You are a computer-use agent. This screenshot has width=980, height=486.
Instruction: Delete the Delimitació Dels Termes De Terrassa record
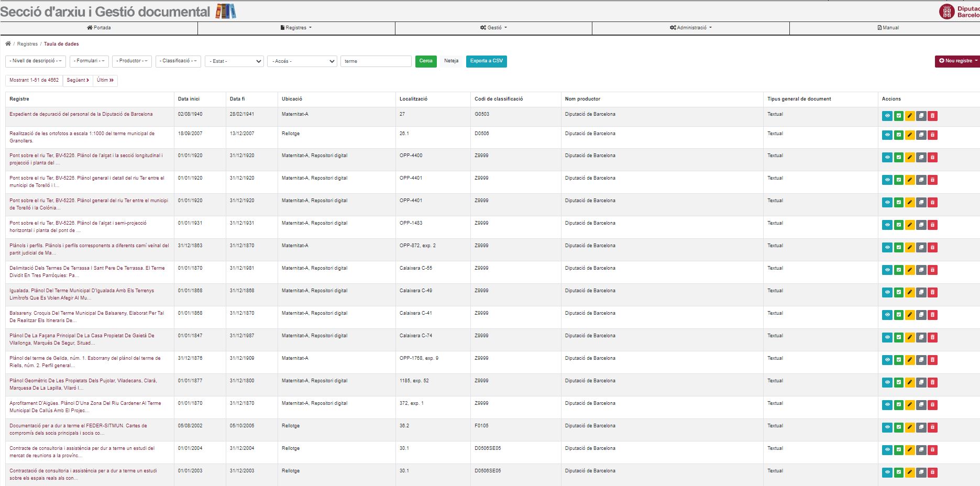pos(932,270)
